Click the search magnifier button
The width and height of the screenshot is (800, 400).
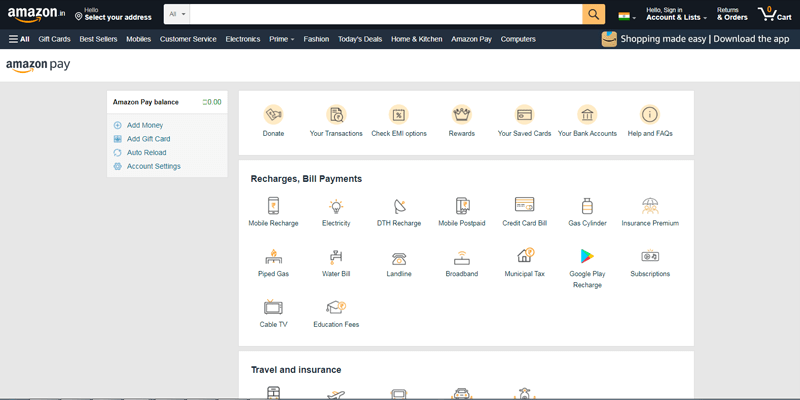(593, 14)
